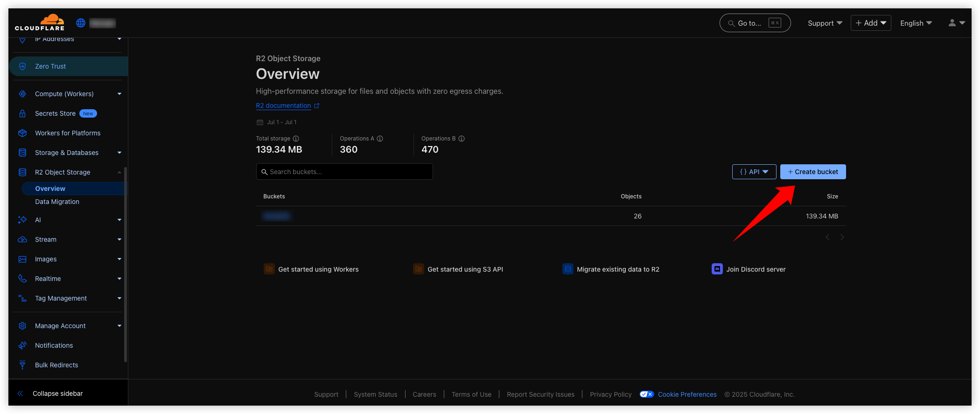Open the English language dropdown
This screenshot has height=414, width=980.
(916, 23)
